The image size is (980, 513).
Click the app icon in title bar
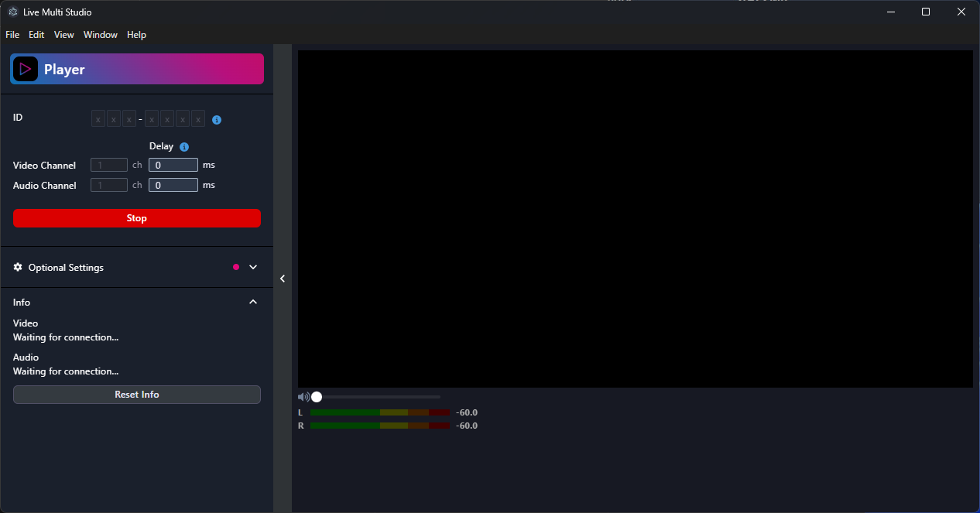12,12
